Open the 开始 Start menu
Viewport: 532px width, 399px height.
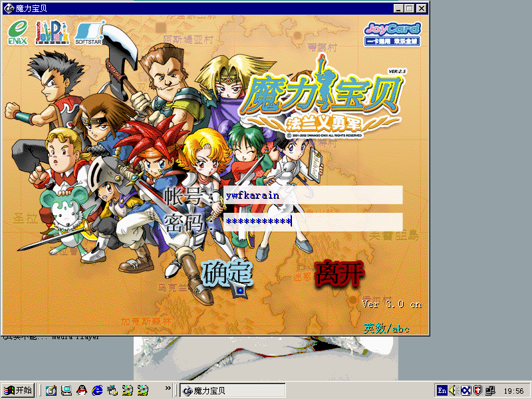[x=19, y=390]
